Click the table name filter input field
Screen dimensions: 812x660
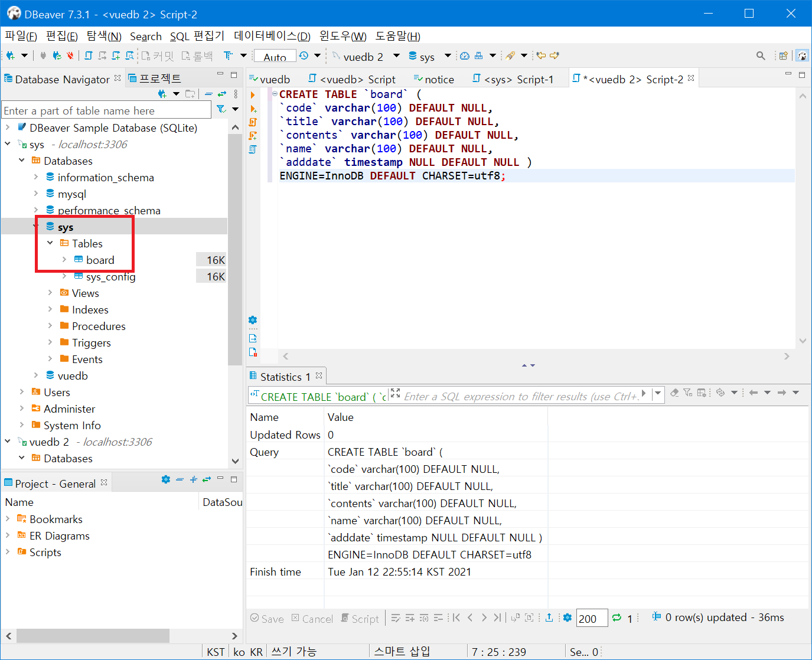(106, 110)
